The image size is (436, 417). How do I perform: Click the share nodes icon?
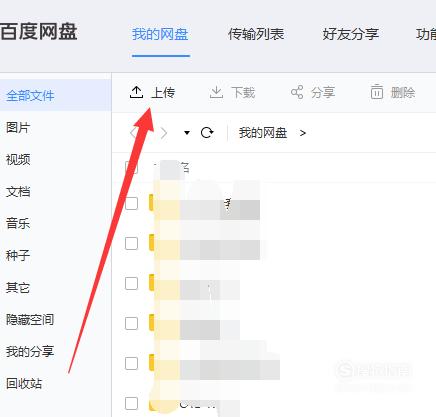coord(297,92)
